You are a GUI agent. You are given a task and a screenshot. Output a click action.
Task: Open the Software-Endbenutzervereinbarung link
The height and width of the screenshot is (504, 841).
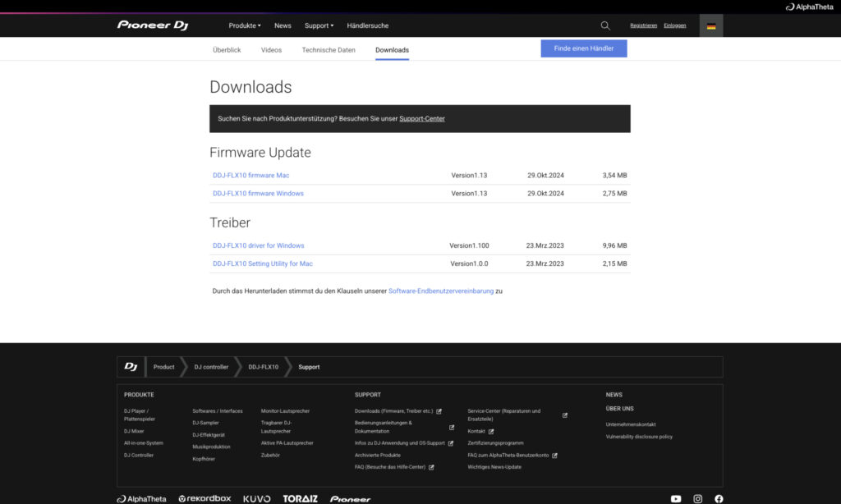(x=441, y=291)
